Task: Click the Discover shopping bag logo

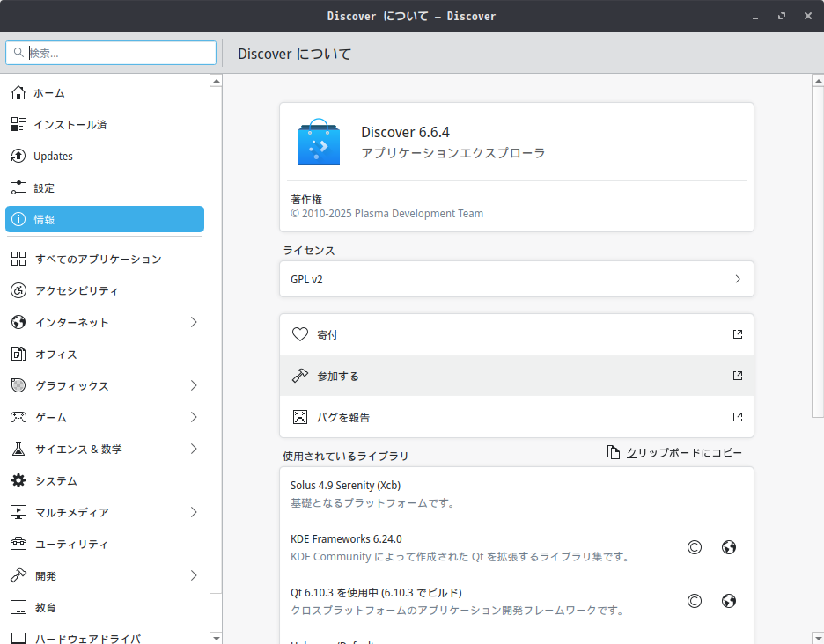Action: click(x=319, y=142)
